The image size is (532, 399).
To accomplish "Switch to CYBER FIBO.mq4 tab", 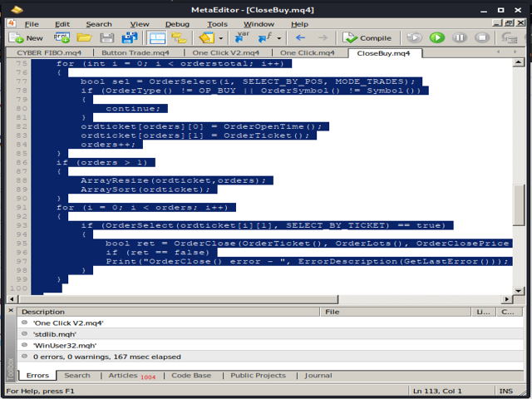I will pos(49,53).
